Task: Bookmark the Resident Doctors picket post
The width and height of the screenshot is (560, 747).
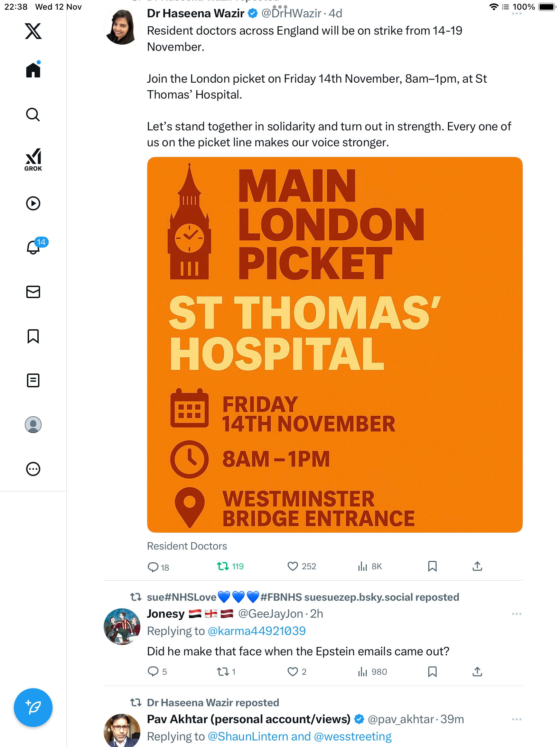Action: click(x=432, y=566)
